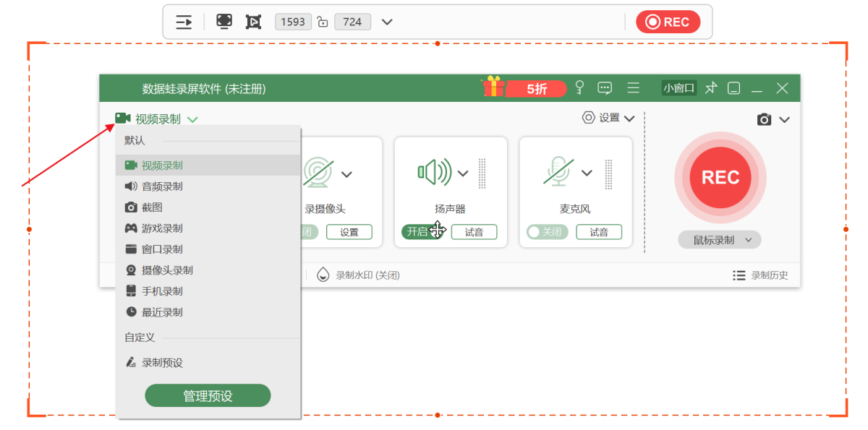Image resolution: width=868 pixels, height=430 pixels.
Task: Open the feedback chat bubble icon
Action: tap(605, 88)
